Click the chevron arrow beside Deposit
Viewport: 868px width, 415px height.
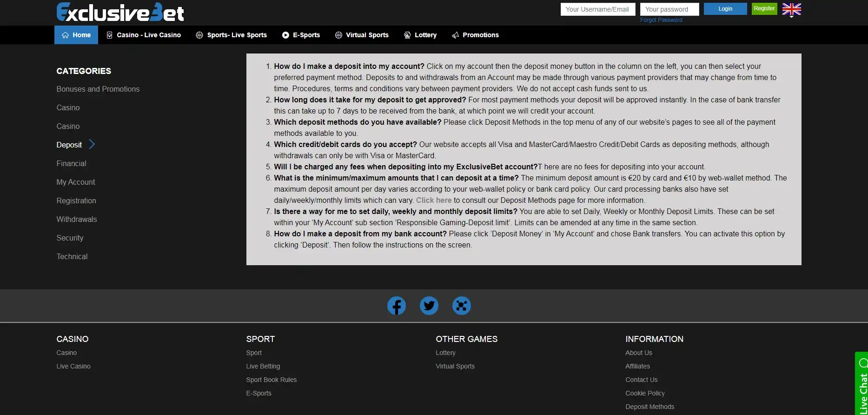click(92, 145)
